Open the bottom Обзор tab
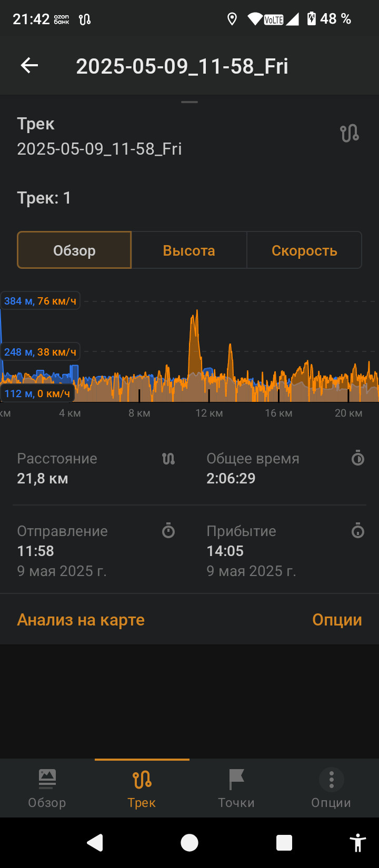 47,789
